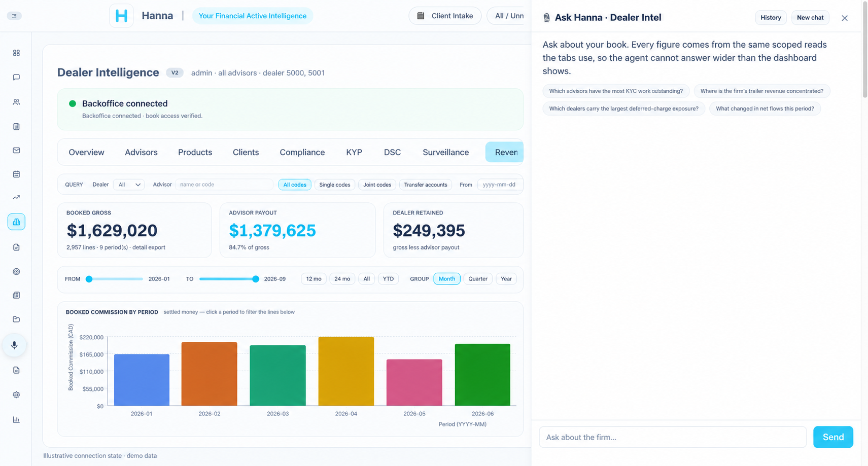Adjust the FROM period slider handle
The width and height of the screenshot is (868, 466).
[89, 279]
